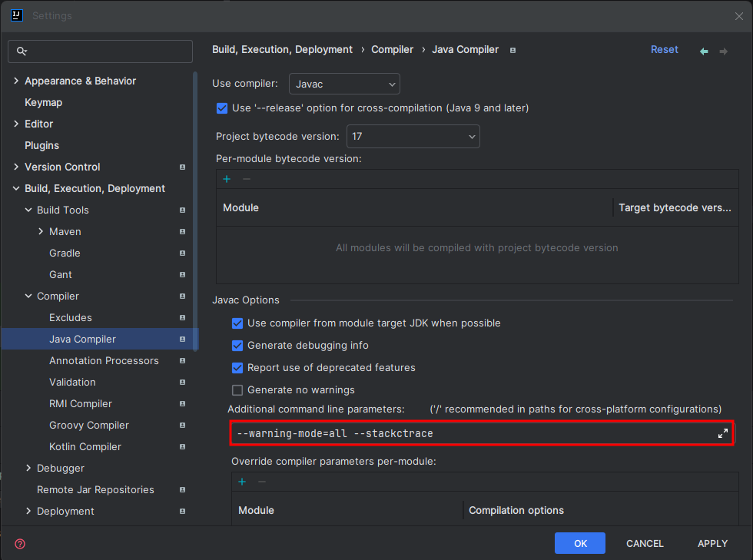Open help with the question mark icon

[20, 544]
